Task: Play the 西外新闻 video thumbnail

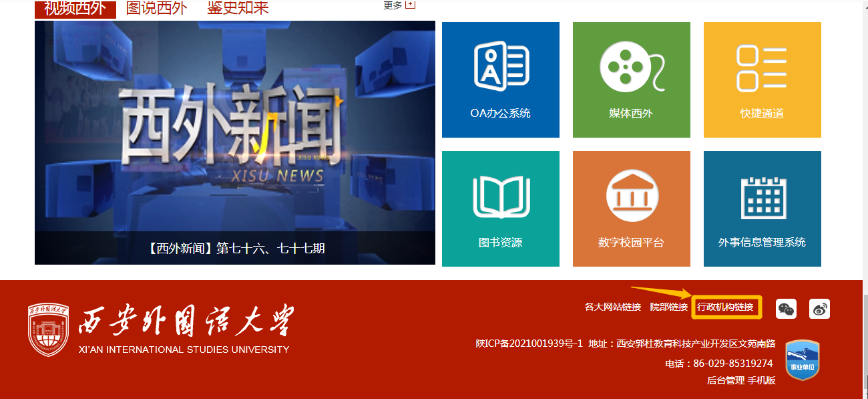Action: click(x=234, y=134)
